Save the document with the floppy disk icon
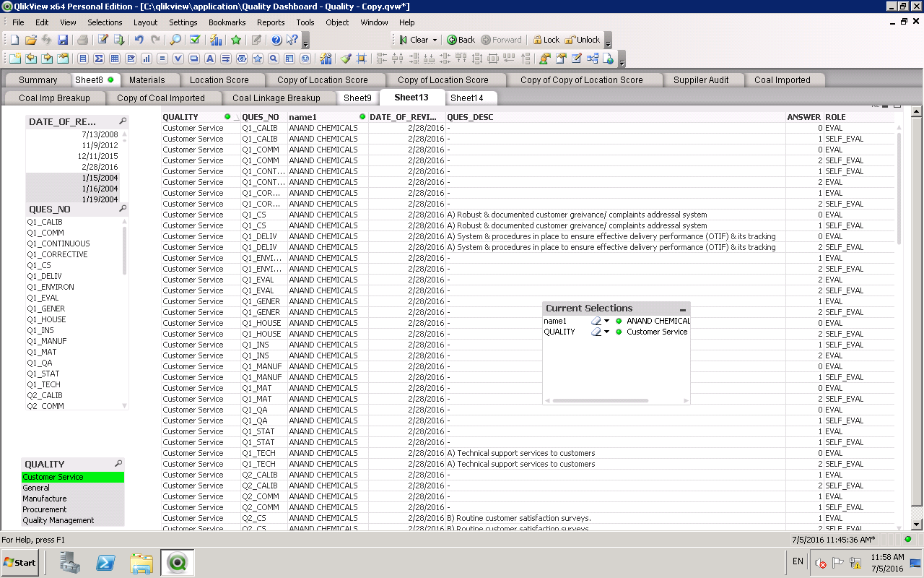This screenshot has height=578, width=924. [x=63, y=40]
